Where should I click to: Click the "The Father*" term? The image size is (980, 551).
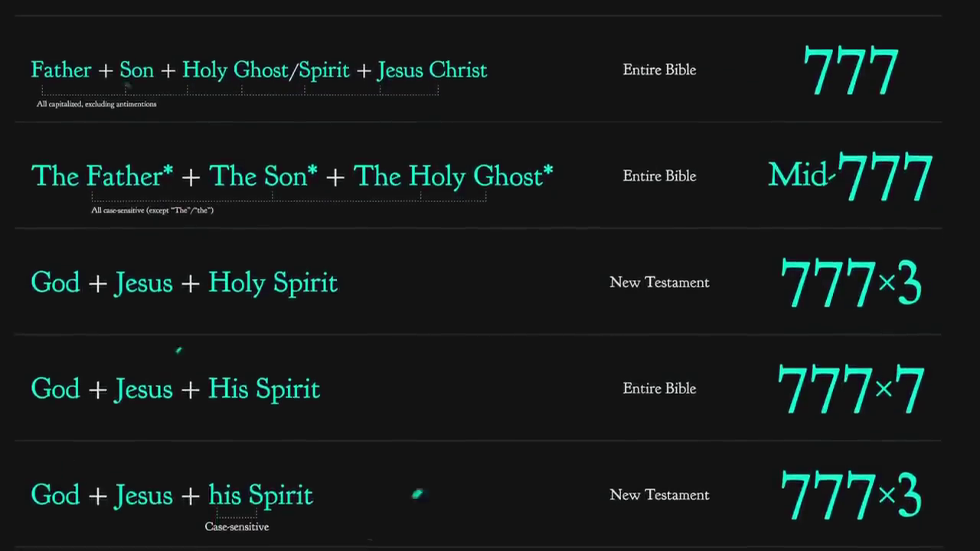(102, 177)
